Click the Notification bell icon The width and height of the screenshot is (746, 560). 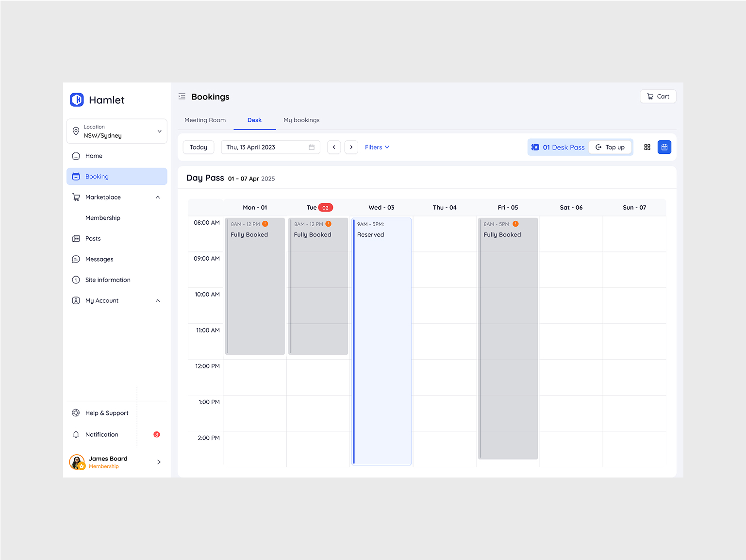[x=76, y=434]
